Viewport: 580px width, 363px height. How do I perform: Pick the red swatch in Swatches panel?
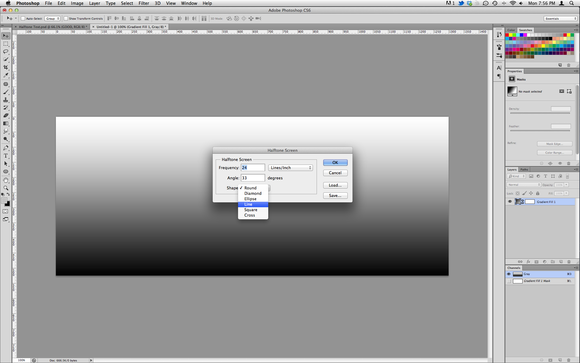508,35
